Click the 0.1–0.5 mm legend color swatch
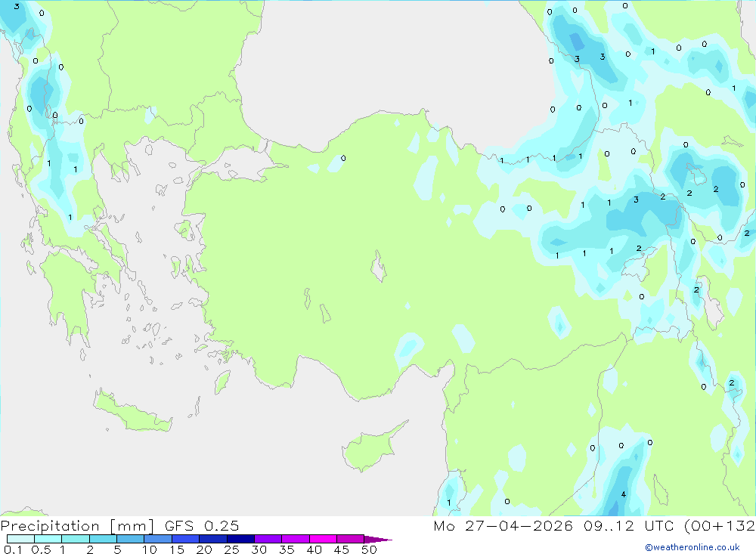This screenshot has width=756, height=554. point(20,539)
